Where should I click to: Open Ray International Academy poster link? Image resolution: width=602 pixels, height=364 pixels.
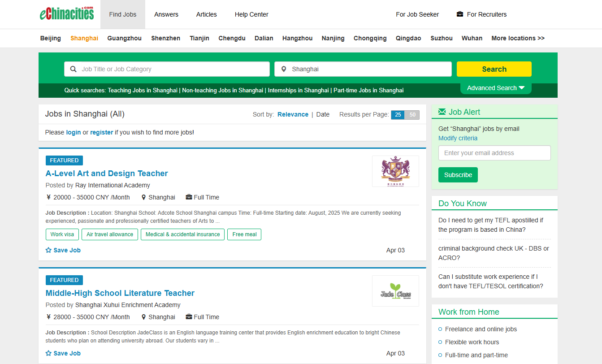113,185
